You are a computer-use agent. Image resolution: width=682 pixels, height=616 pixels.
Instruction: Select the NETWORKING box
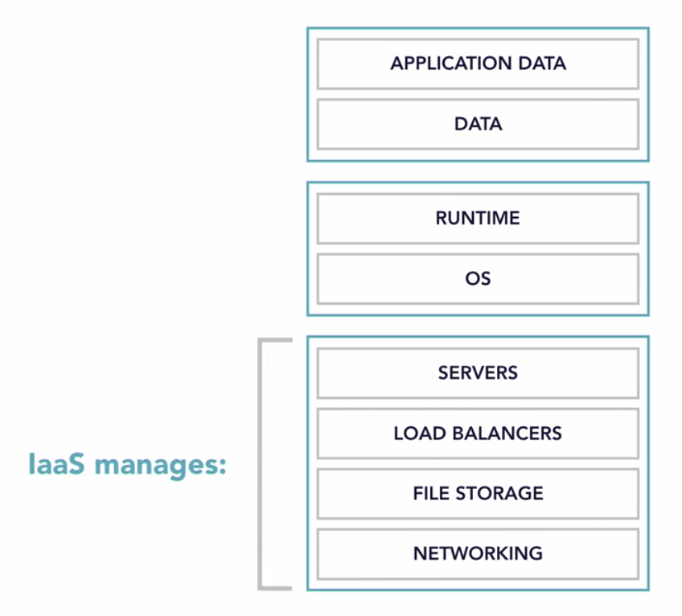click(478, 553)
